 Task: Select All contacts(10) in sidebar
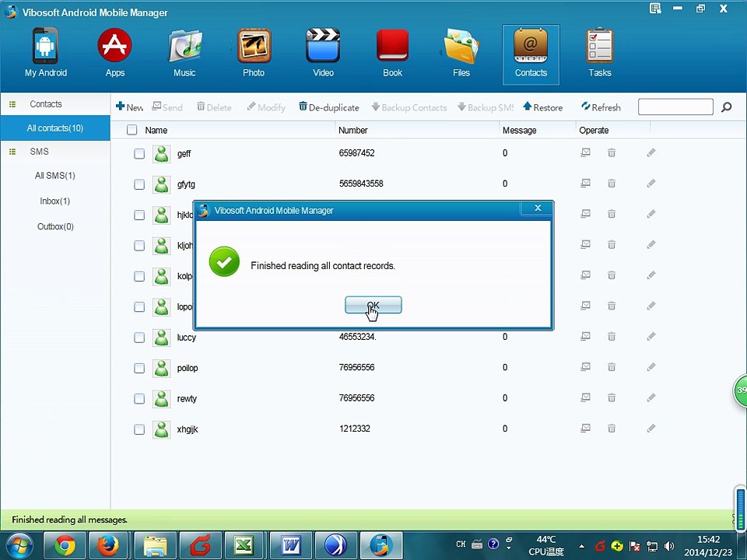tap(55, 128)
